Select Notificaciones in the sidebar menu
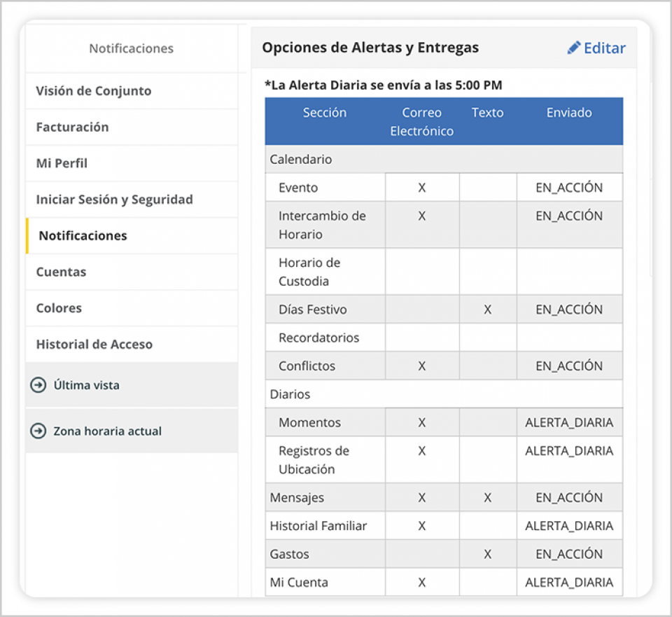Screen dimensions: 672x617 (x=83, y=236)
